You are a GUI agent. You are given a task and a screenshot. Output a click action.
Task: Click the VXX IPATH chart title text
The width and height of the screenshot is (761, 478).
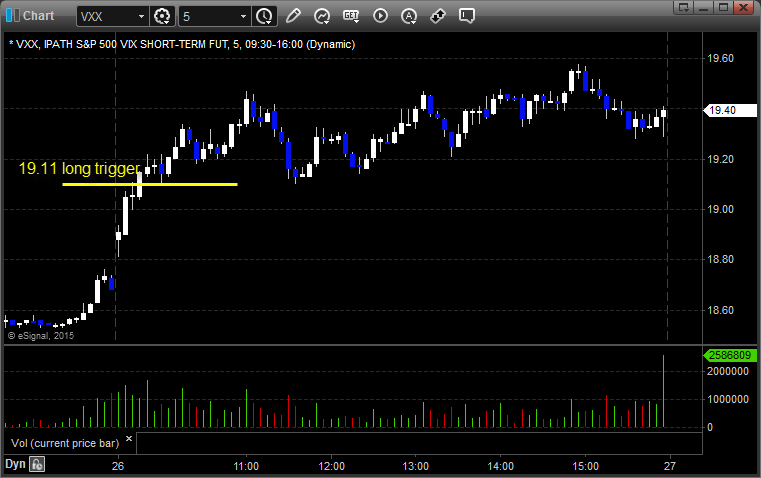[x=182, y=44]
